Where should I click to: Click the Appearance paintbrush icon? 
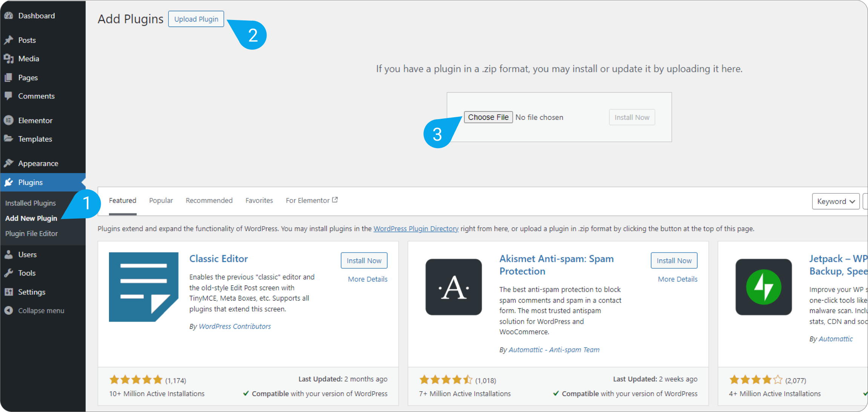click(9, 163)
